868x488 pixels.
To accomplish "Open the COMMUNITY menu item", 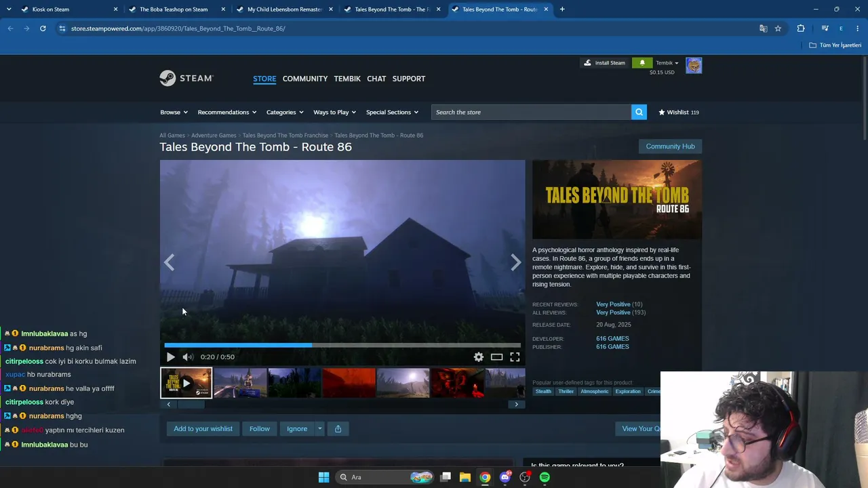I will point(305,79).
